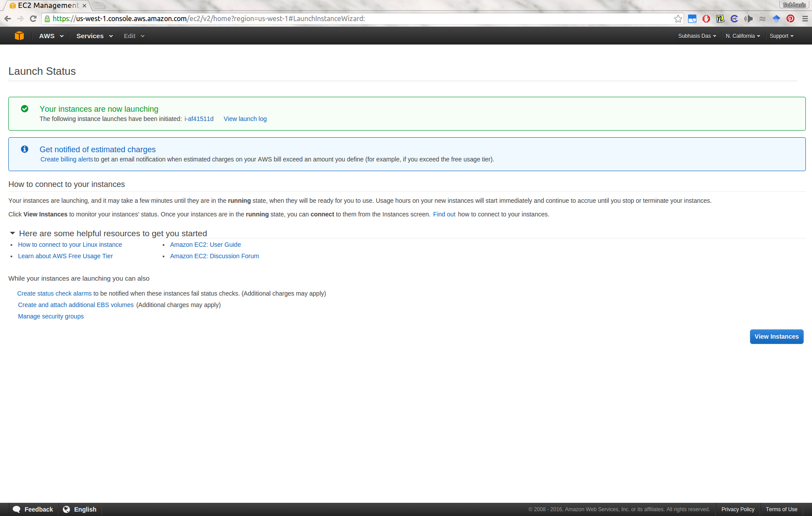The width and height of the screenshot is (812, 516).
Task: Click the browser reload page icon
Action: 33,18
